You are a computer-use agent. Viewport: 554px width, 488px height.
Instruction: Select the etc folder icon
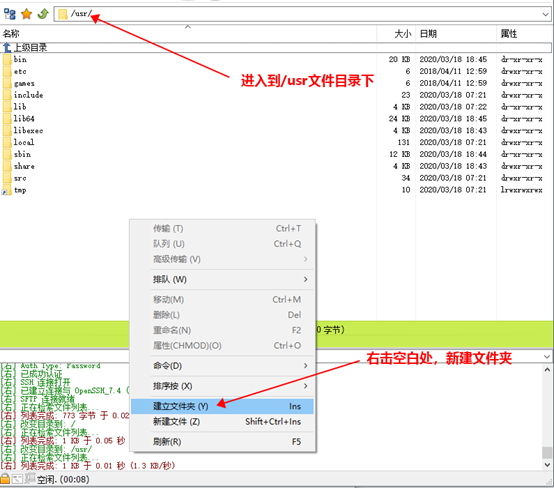click(7, 71)
